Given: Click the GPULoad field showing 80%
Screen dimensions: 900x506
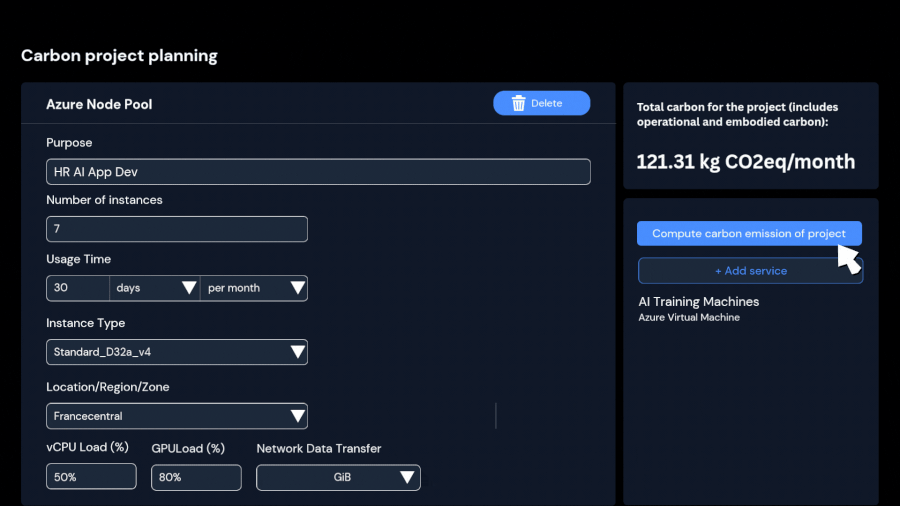Looking at the screenshot, I should (196, 477).
